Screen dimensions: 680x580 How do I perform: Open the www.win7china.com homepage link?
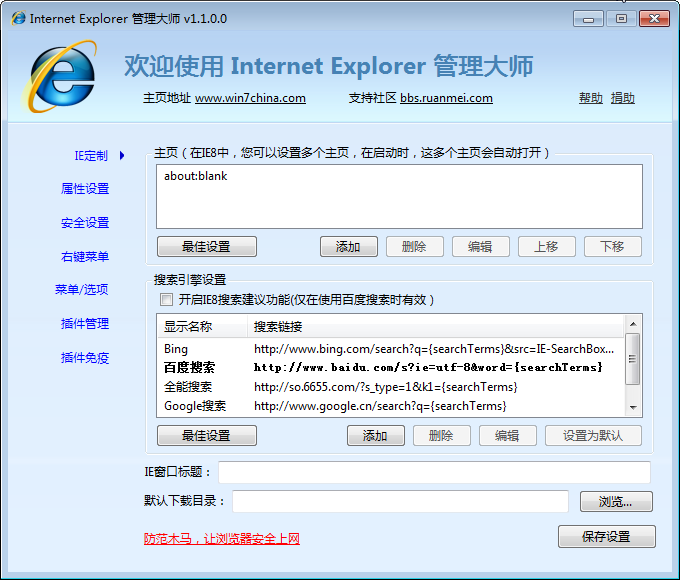(250, 98)
